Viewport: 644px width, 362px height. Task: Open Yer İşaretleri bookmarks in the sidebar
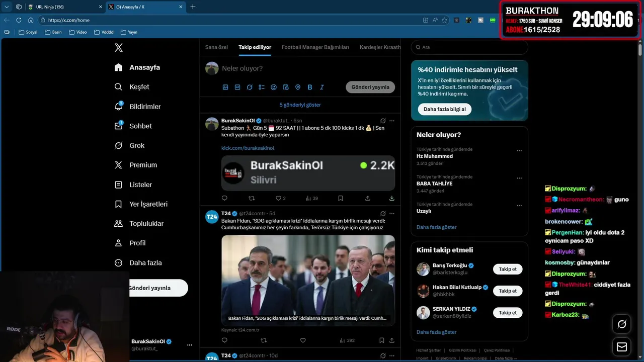[141, 204]
